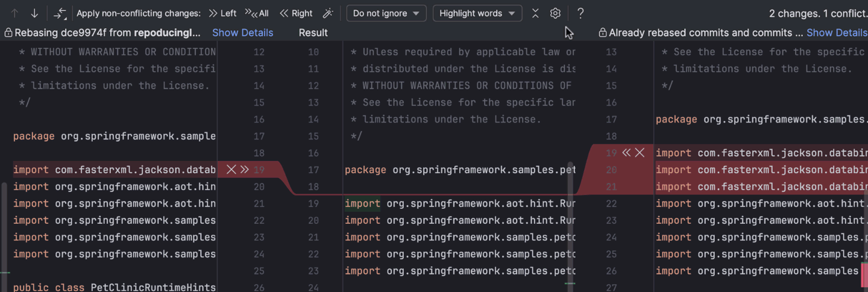Open the 'Highlight words' dropdown
The width and height of the screenshot is (868, 292).
pos(477,13)
